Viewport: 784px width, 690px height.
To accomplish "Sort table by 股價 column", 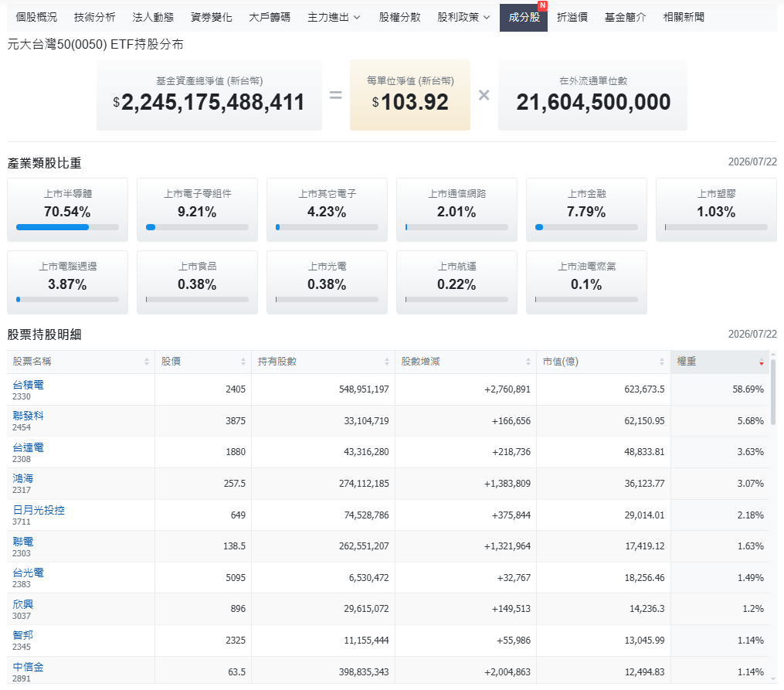I will click(203, 362).
